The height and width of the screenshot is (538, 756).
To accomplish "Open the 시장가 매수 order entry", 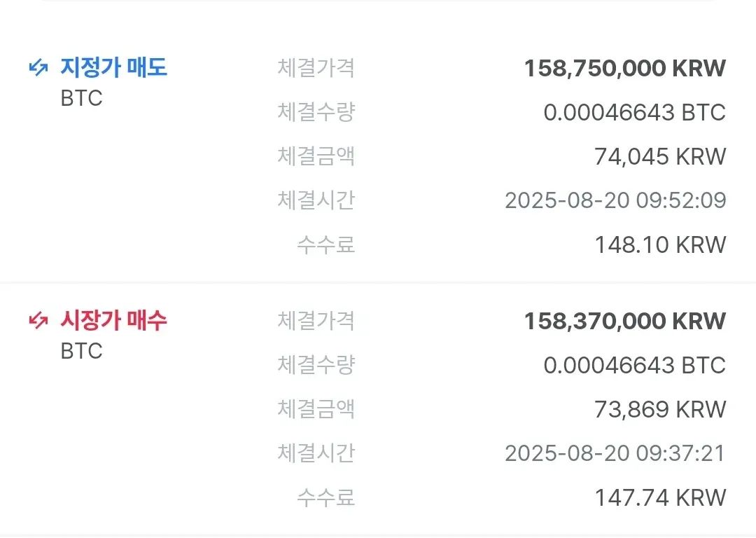I will click(x=114, y=321).
